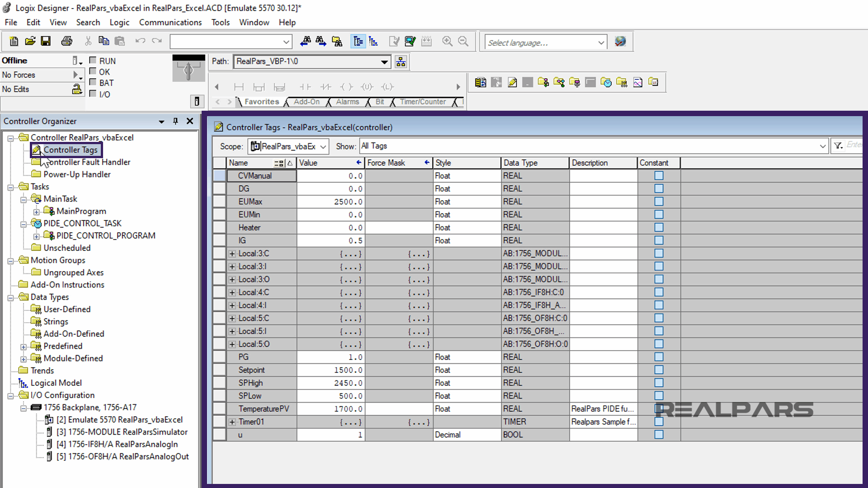Click the Open project folder icon
The image size is (868, 488).
point(30,42)
